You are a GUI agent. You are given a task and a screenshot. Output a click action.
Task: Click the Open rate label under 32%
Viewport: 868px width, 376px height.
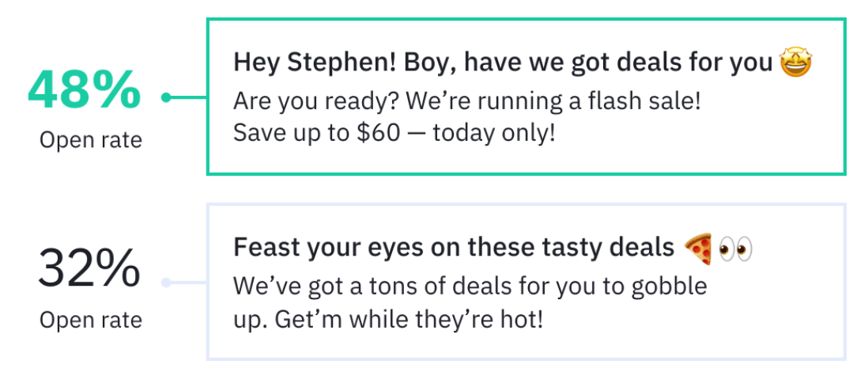[x=91, y=320]
